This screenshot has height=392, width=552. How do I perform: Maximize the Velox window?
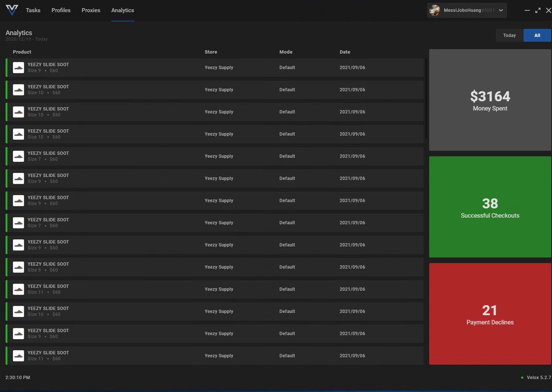point(538,10)
